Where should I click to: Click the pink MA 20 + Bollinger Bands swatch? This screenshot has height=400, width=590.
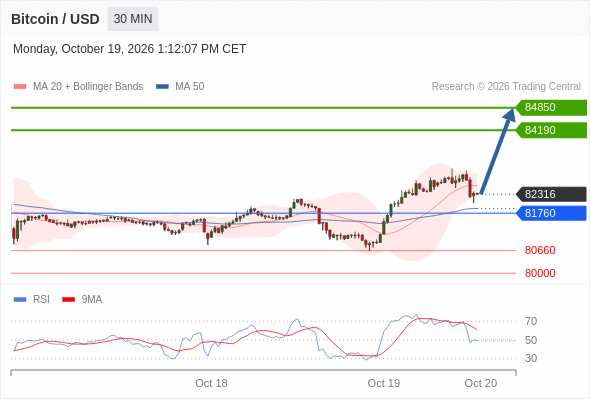[20, 87]
